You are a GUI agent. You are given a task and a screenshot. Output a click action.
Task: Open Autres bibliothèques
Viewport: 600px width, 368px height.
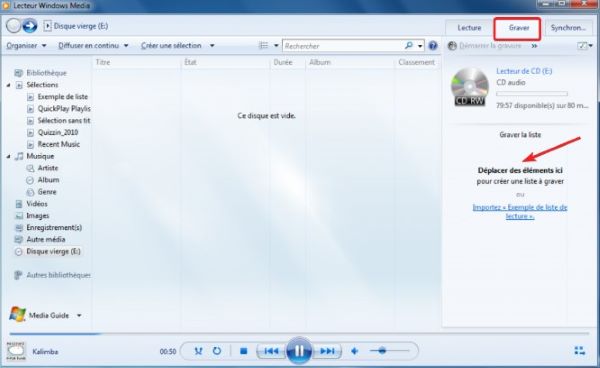point(58,275)
